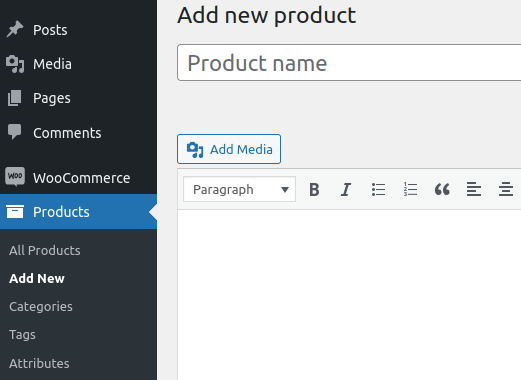Select the Add New submenu link
The width and height of the screenshot is (521, 380).
pos(37,278)
